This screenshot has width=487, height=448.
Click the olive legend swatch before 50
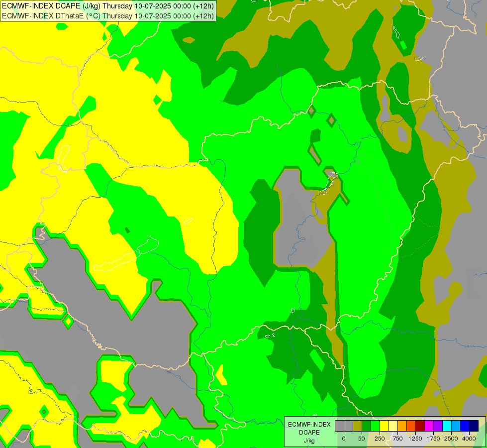click(357, 426)
